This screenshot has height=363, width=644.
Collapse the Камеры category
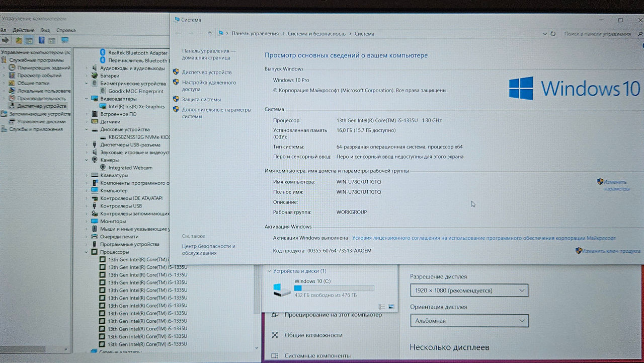tap(87, 160)
